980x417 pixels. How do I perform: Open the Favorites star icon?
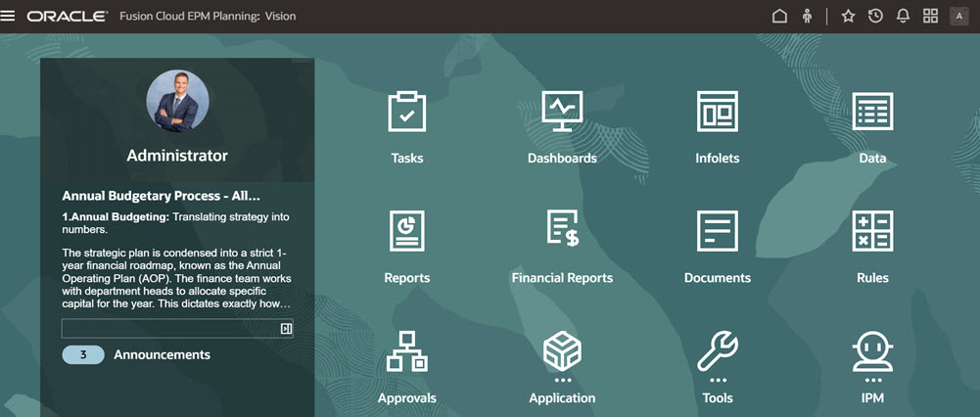pyautogui.click(x=848, y=17)
